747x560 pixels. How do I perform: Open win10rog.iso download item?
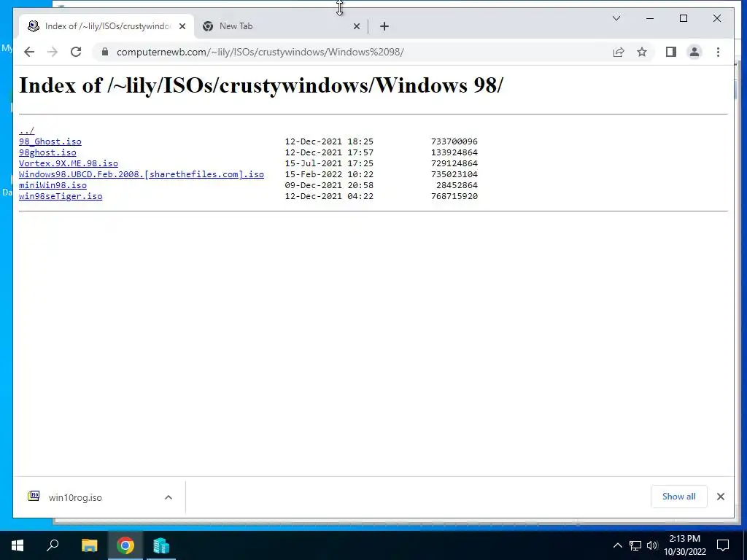point(75,497)
